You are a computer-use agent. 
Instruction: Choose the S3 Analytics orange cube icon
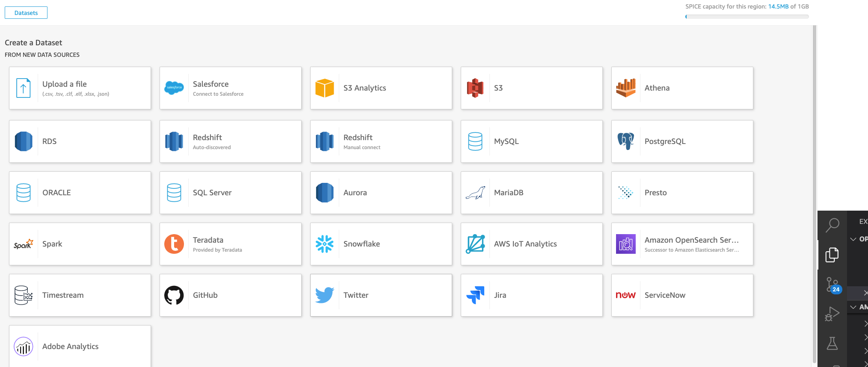click(325, 88)
